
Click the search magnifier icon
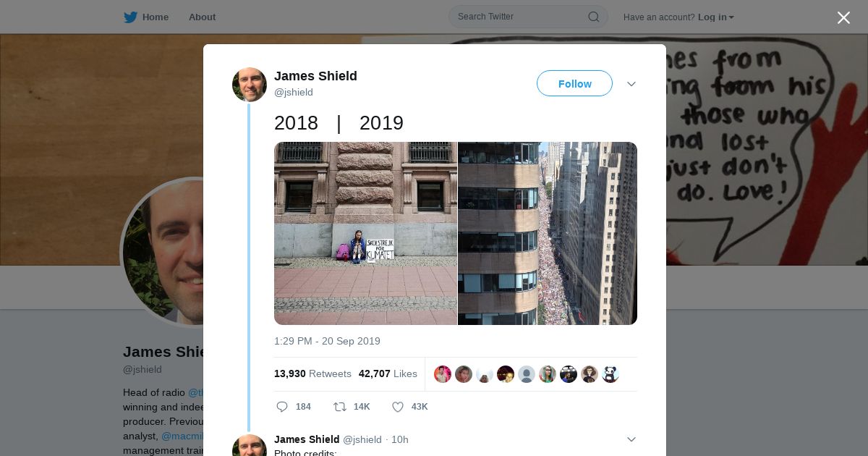593,17
